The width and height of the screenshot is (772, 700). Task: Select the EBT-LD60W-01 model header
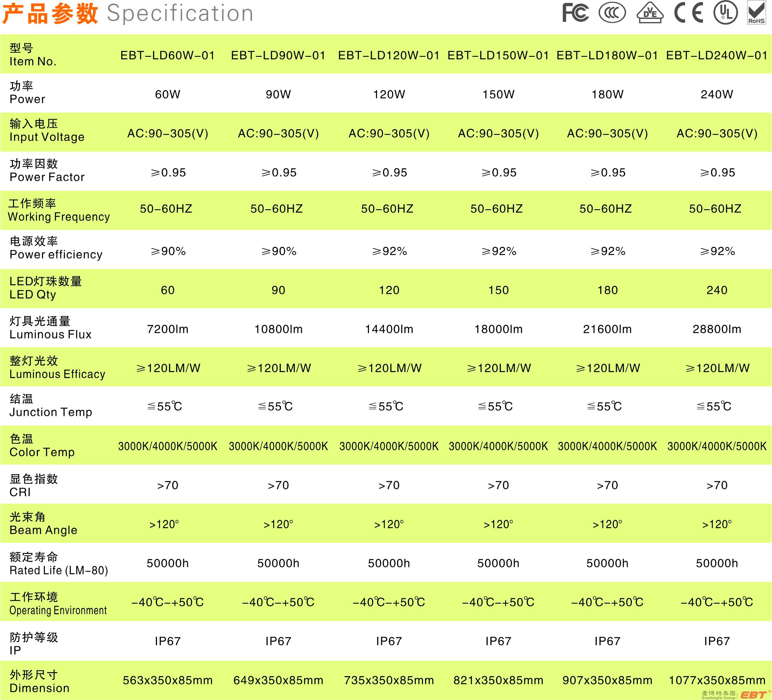(168, 55)
